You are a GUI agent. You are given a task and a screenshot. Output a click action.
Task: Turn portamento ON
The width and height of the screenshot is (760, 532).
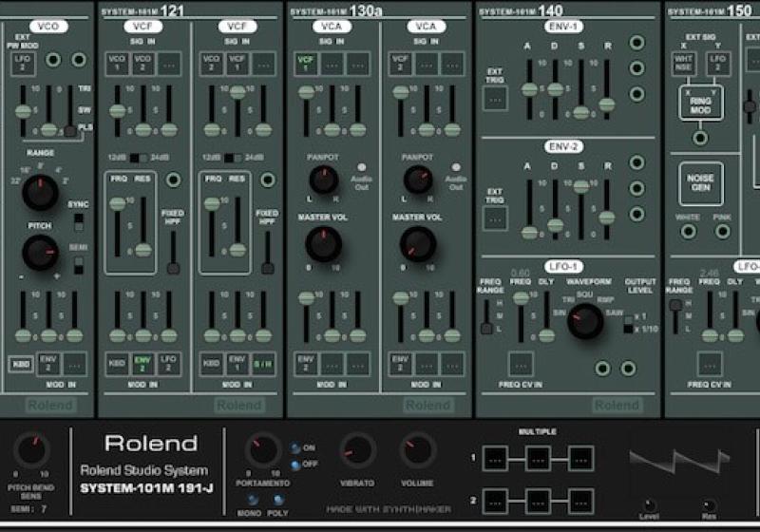295,448
